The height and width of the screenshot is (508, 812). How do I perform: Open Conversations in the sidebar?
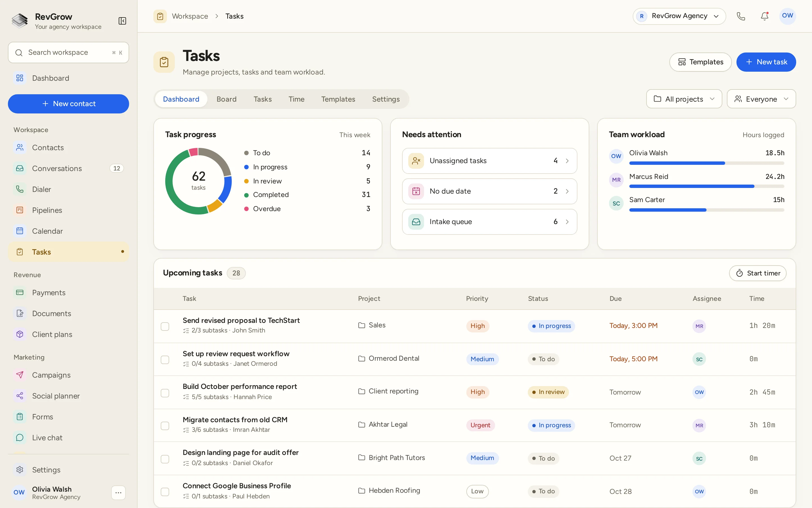click(69, 168)
